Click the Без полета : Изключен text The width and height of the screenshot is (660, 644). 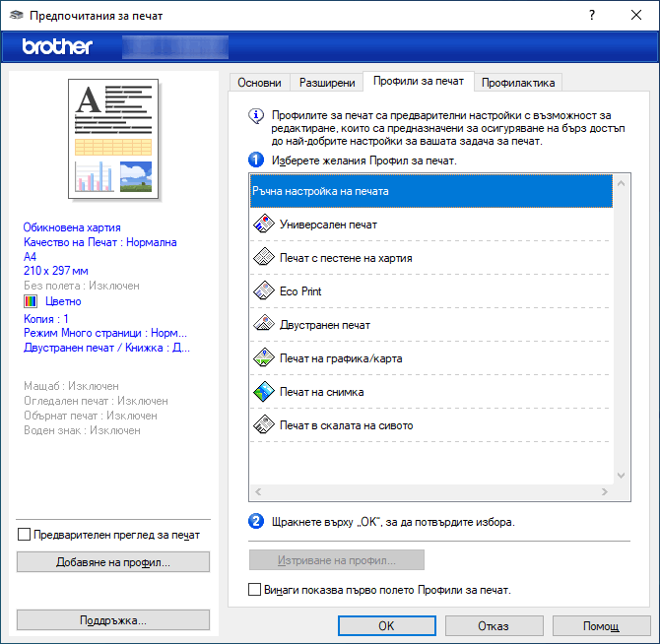(81, 286)
